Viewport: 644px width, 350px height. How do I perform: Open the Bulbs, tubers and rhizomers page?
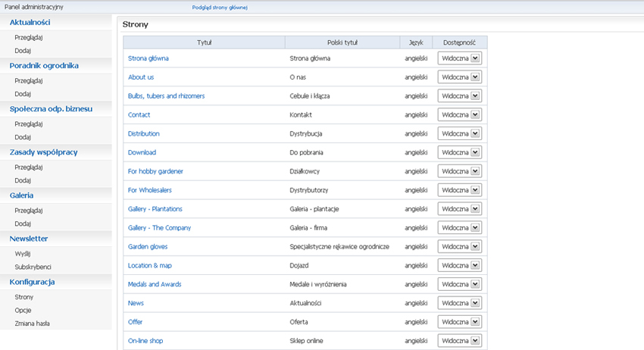[167, 95]
